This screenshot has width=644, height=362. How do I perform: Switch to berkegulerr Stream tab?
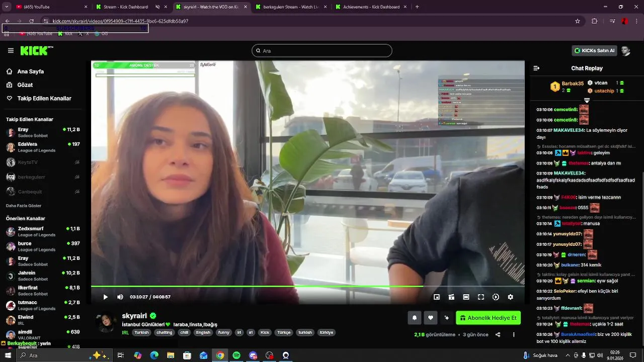pyautogui.click(x=291, y=7)
